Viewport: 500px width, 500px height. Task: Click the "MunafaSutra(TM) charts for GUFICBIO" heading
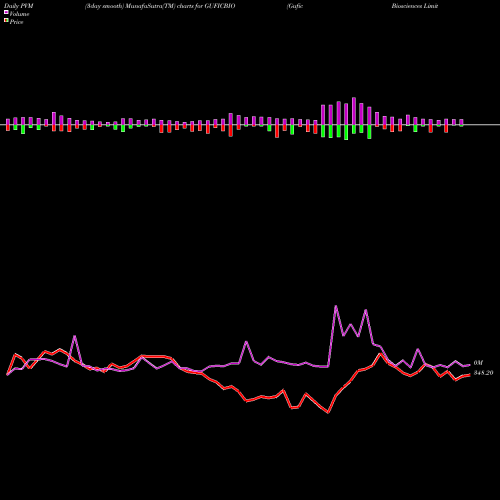coord(180,6)
